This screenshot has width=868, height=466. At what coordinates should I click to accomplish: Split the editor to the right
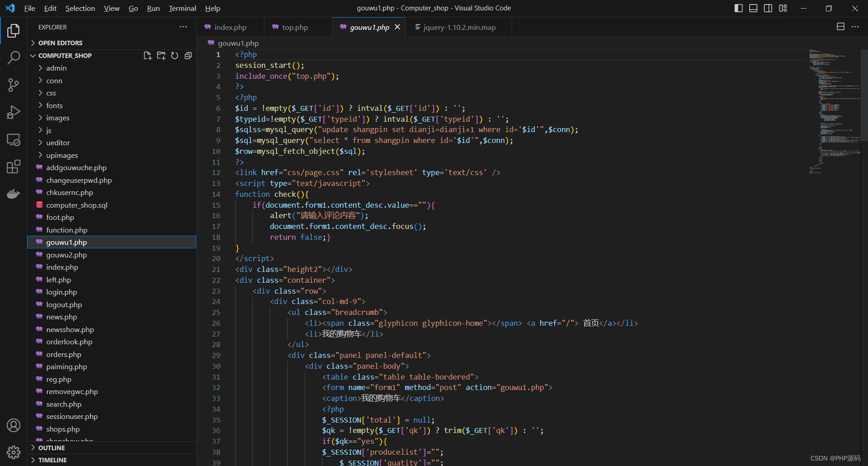click(x=840, y=27)
